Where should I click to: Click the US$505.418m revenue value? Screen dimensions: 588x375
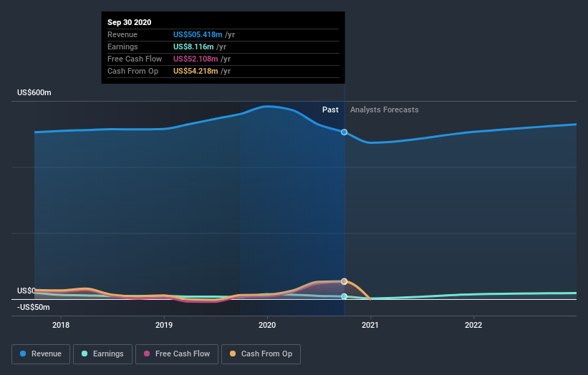click(198, 34)
